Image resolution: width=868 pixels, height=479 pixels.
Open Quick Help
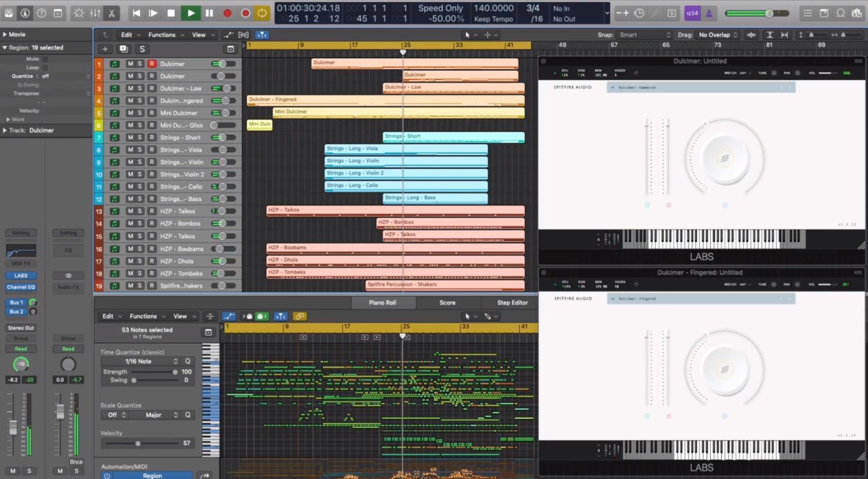coord(41,13)
